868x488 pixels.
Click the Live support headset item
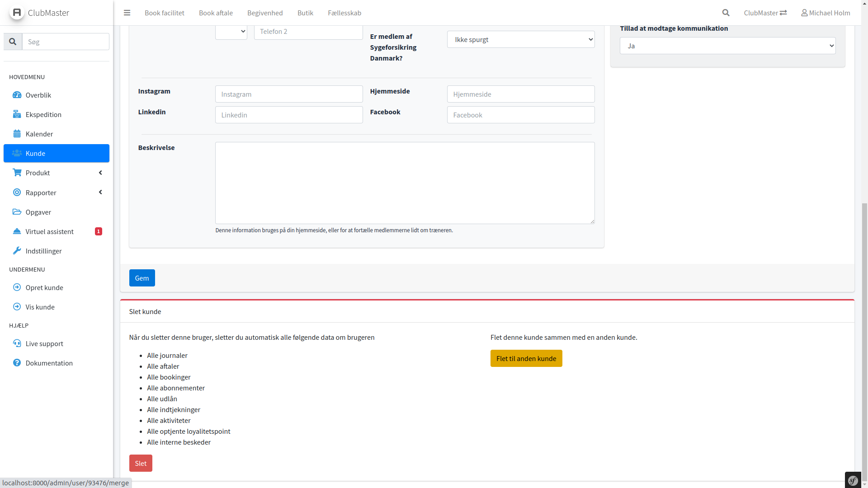click(x=44, y=343)
